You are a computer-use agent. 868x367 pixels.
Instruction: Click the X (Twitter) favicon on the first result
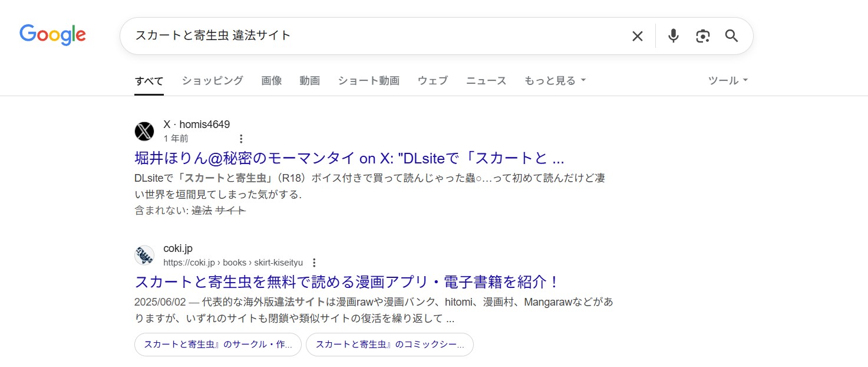coord(144,131)
